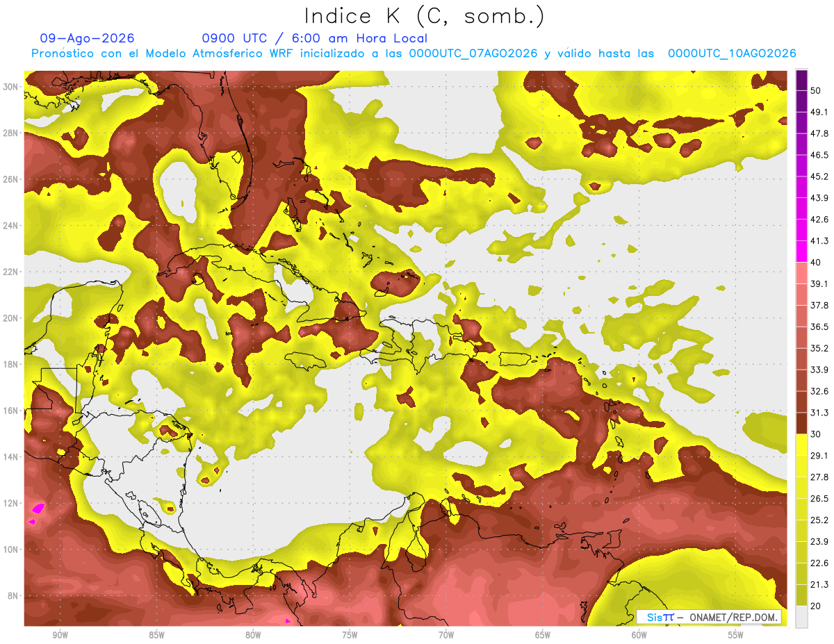This screenshot has height=644, width=834.
Task: Click the dark purple swatch above 50
Action: [x=801, y=81]
